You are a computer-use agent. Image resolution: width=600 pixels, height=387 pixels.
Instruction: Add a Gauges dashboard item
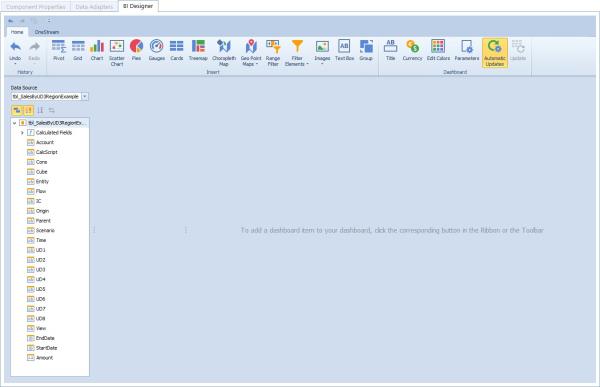click(x=157, y=50)
